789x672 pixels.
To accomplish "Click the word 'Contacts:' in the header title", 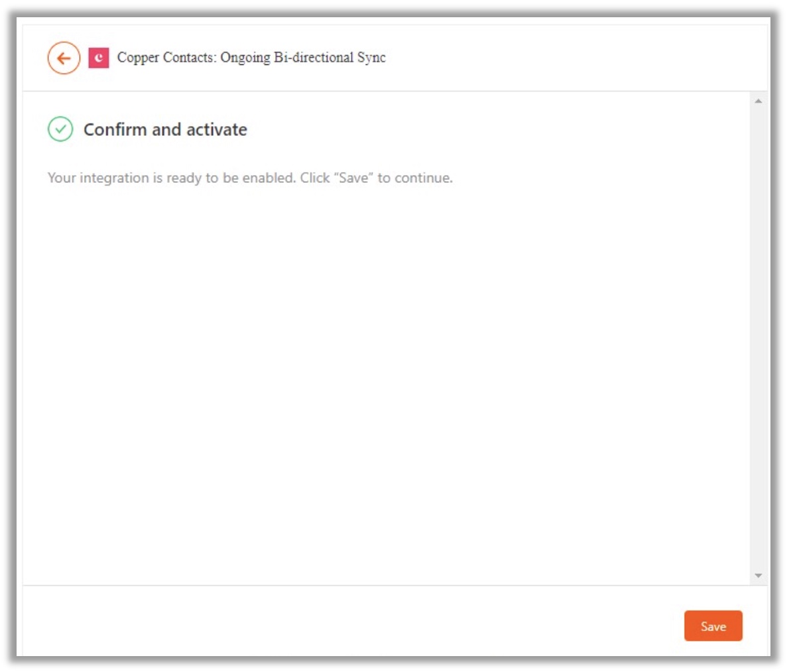I will [x=190, y=58].
